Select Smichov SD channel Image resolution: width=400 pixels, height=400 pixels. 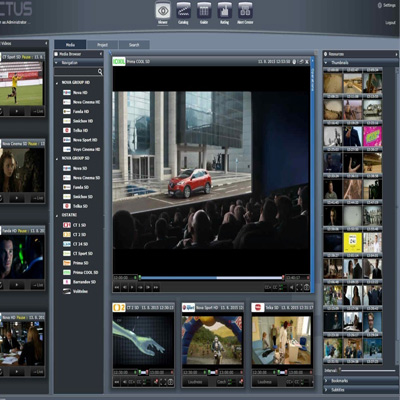(78, 197)
